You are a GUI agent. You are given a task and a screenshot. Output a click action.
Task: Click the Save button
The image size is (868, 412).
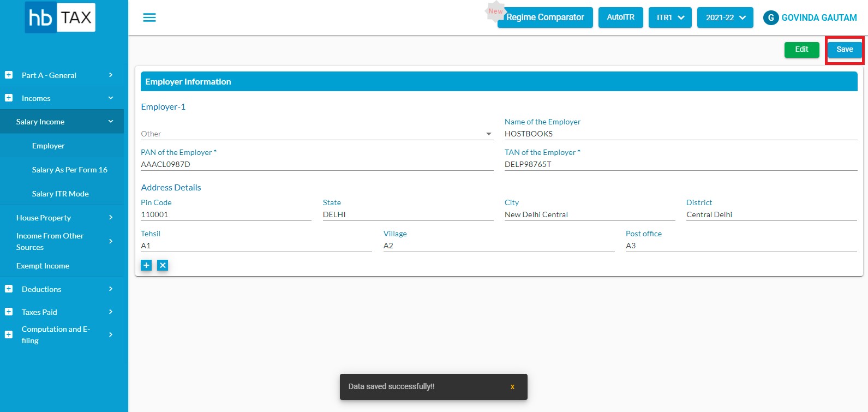[x=845, y=50]
